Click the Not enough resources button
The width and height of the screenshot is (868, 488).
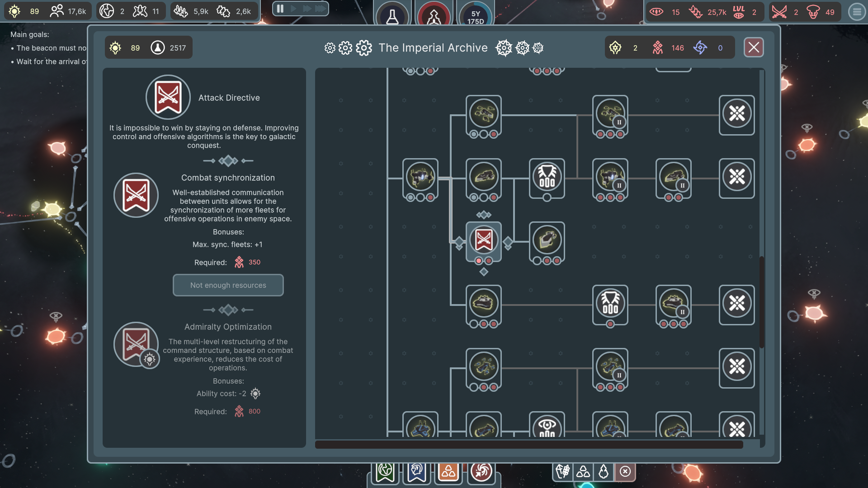(228, 285)
